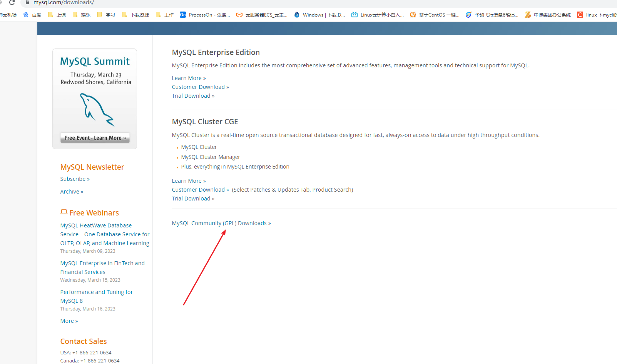Click the Canada: +1-866-221-0634 phone number
Viewport: 617px width, 364px height.
click(x=90, y=361)
